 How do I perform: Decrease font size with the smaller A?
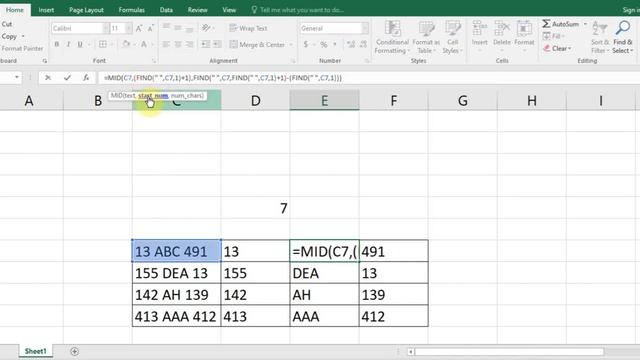(150, 28)
